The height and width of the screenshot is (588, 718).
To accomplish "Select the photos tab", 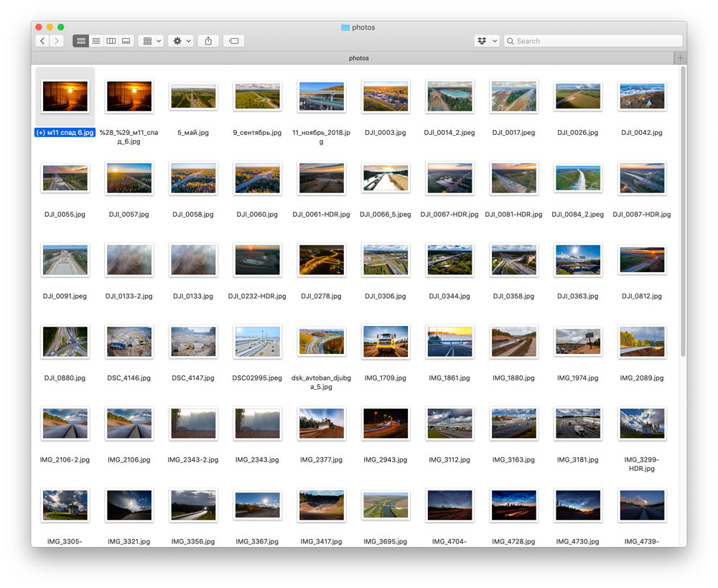I will [x=358, y=58].
